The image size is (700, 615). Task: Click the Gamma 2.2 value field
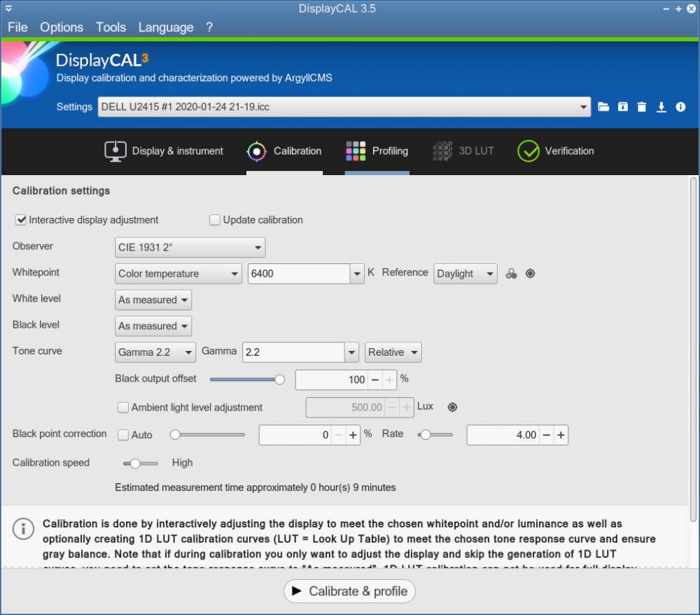pos(293,352)
